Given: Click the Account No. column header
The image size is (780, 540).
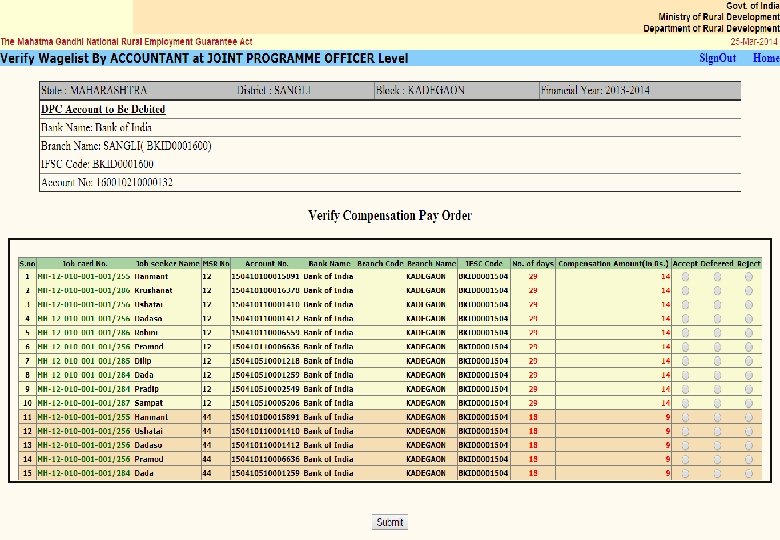Looking at the screenshot, I should click(x=267, y=264).
